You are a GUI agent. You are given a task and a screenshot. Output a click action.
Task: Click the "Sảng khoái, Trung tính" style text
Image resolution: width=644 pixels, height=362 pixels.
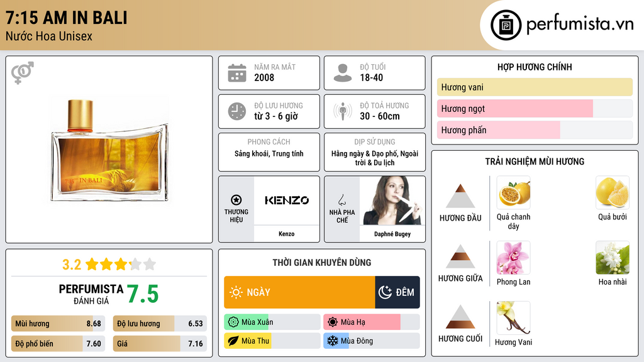[x=269, y=154]
